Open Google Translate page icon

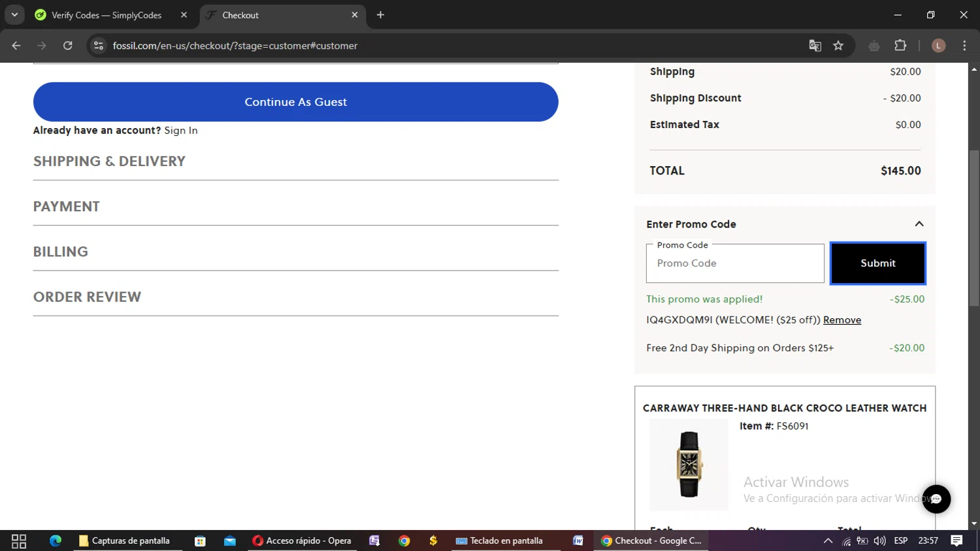coord(815,46)
